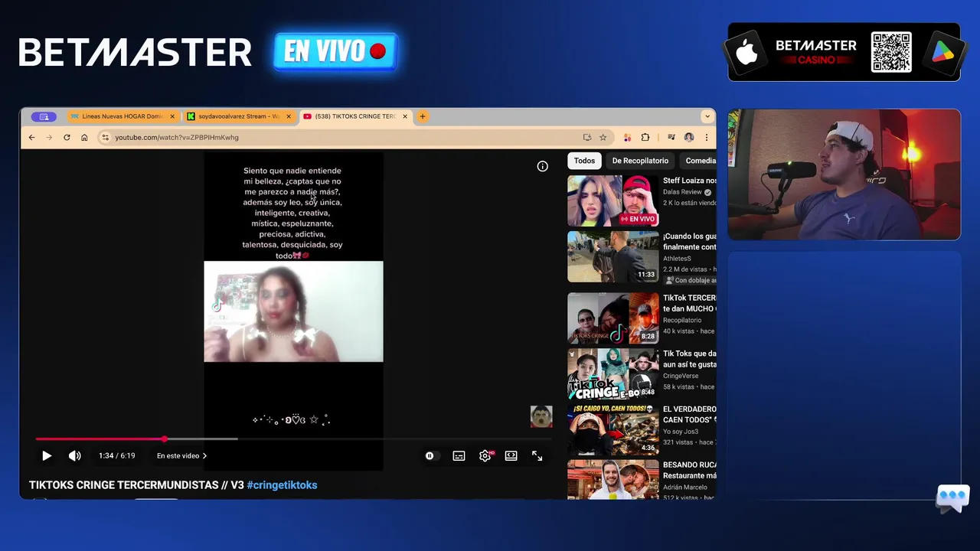
Task: Click the colorful extension icon in toolbar
Action: click(x=627, y=138)
